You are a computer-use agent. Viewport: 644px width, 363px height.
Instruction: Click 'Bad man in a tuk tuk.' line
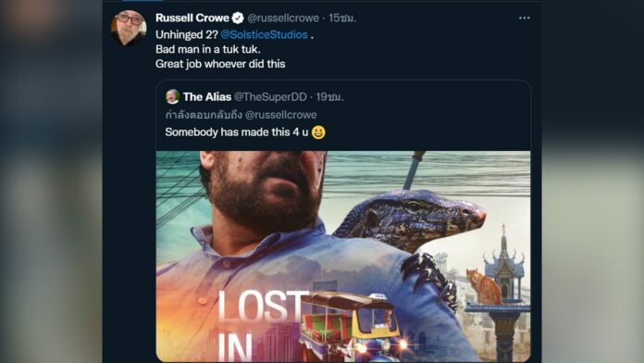(208, 49)
